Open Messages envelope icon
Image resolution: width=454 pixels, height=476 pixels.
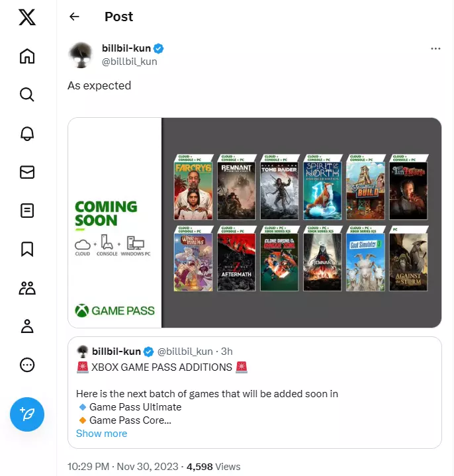(27, 172)
